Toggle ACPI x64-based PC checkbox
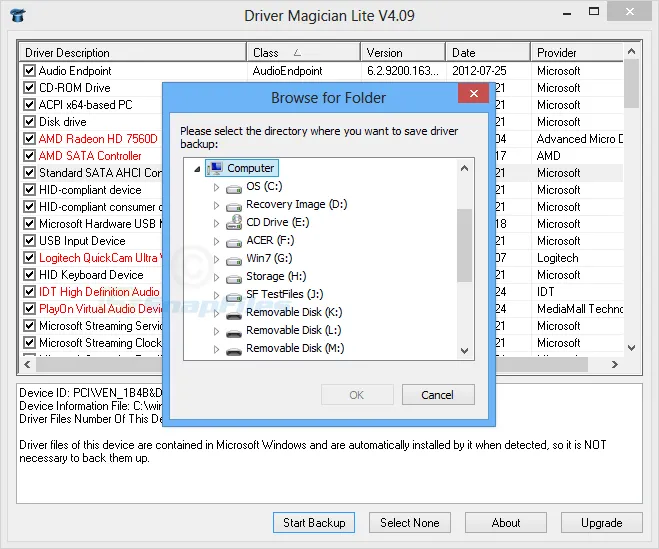659x549 pixels. [x=29, y=104]
